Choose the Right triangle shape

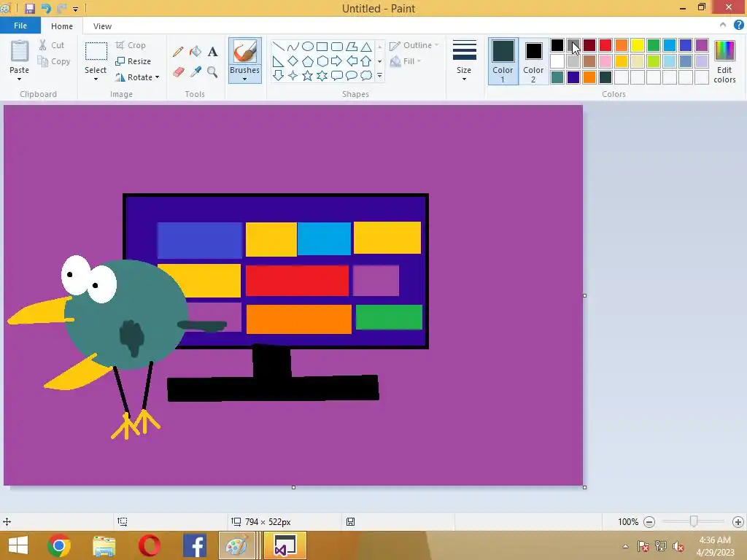278,61
